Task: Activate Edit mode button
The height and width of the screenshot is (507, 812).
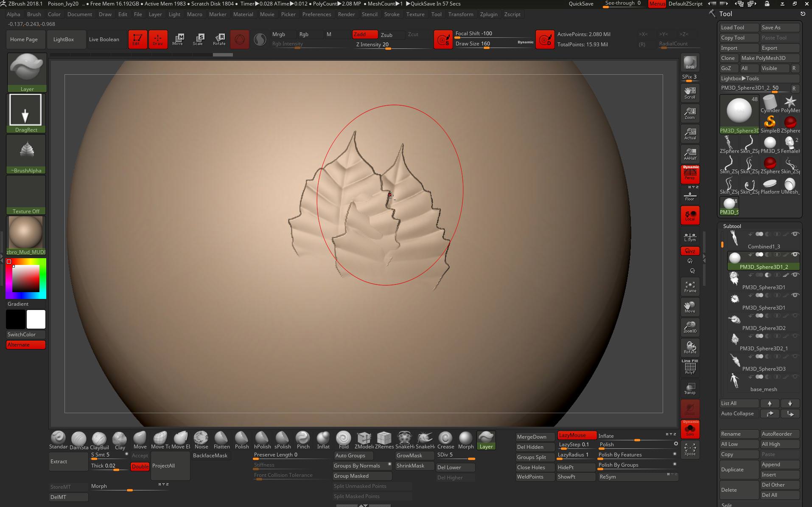Action: click(137, 39)
